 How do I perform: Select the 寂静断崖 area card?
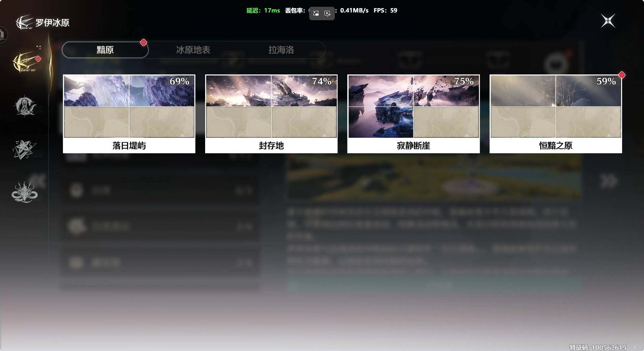click(413, 114)
